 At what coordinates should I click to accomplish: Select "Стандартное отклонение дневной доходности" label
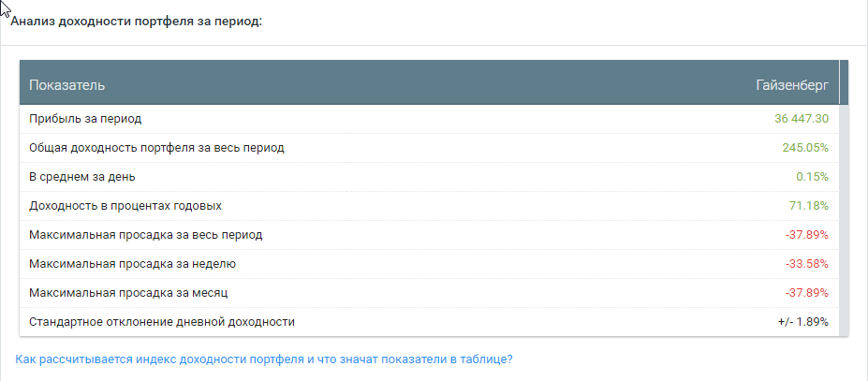(162, 321)
